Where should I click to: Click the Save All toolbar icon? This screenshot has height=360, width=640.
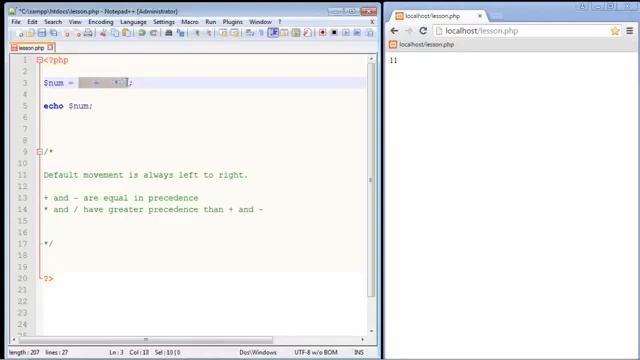(x=53, y=33)
